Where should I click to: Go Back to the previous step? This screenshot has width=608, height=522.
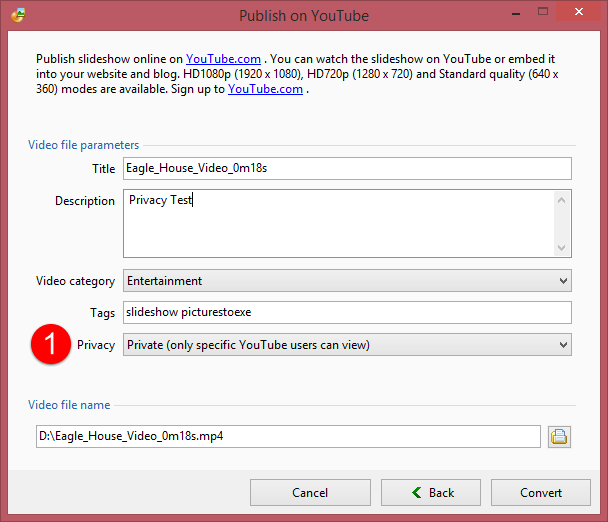431,493
